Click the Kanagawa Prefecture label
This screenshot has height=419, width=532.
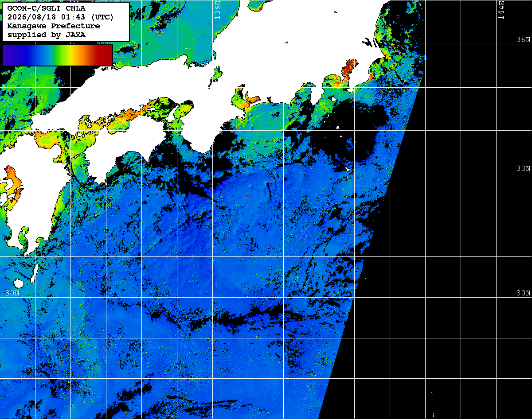click(54, 26)
